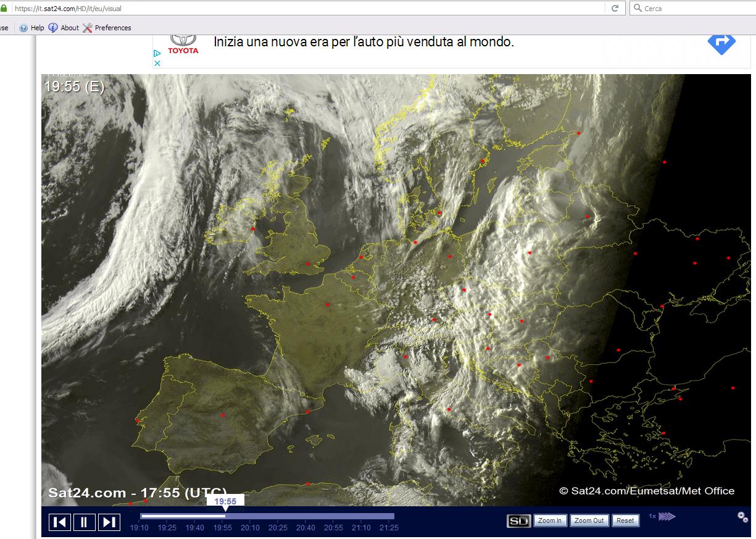The width and height of the screenshot is (756, 539).
Task: Open the player settings gears icon
Action: point(742,517)
